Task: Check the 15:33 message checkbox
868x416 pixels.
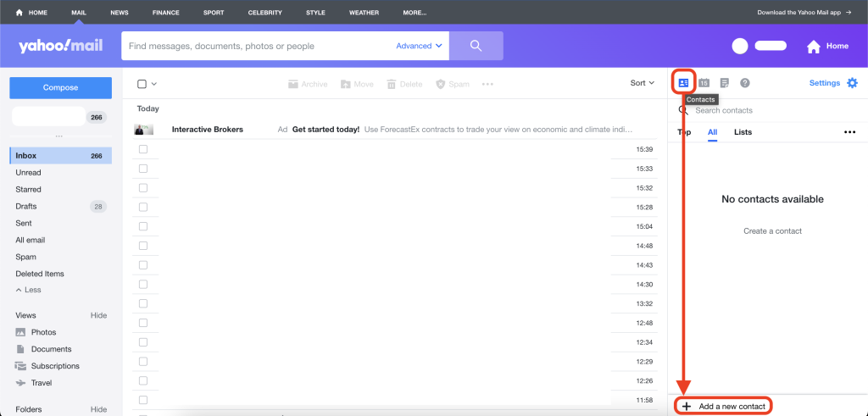Action: pos(143,169)
